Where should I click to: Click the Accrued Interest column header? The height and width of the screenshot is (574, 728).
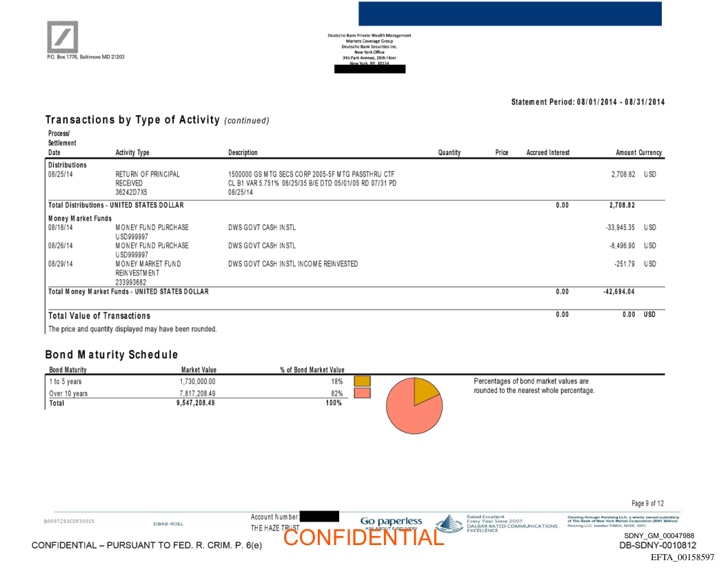click(x=547, y=153)
